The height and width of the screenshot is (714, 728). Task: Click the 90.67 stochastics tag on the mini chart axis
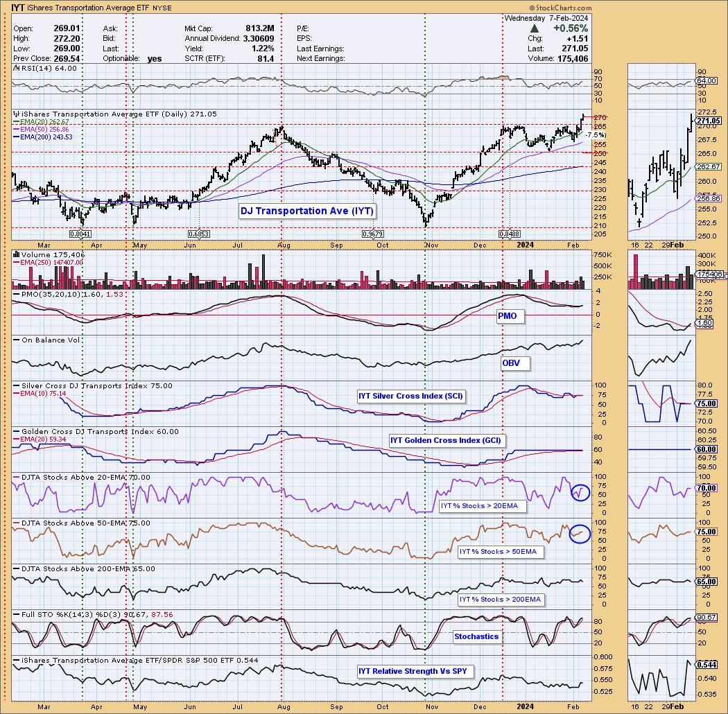pyautogui.click(x=707, y=618)
